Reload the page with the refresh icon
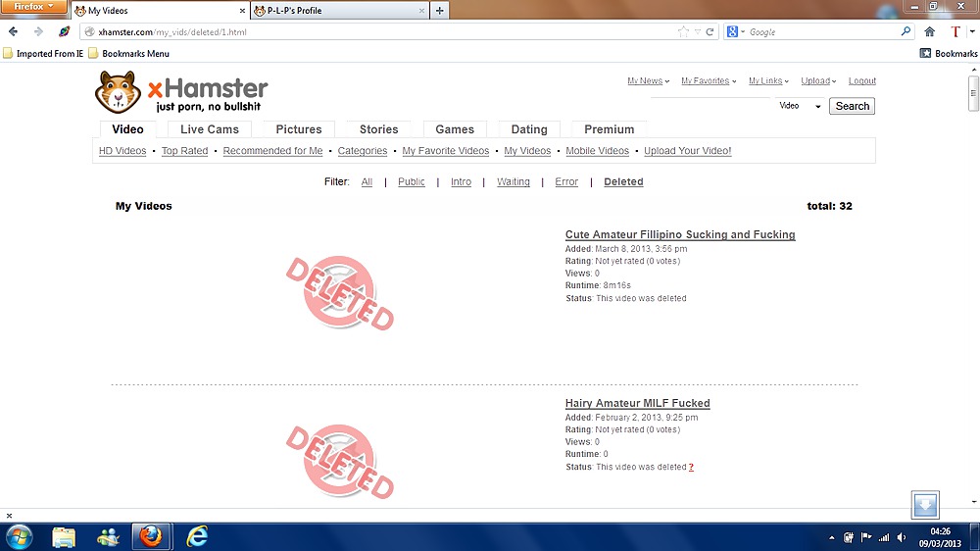 pyautogui.click(x=710, y=31)
